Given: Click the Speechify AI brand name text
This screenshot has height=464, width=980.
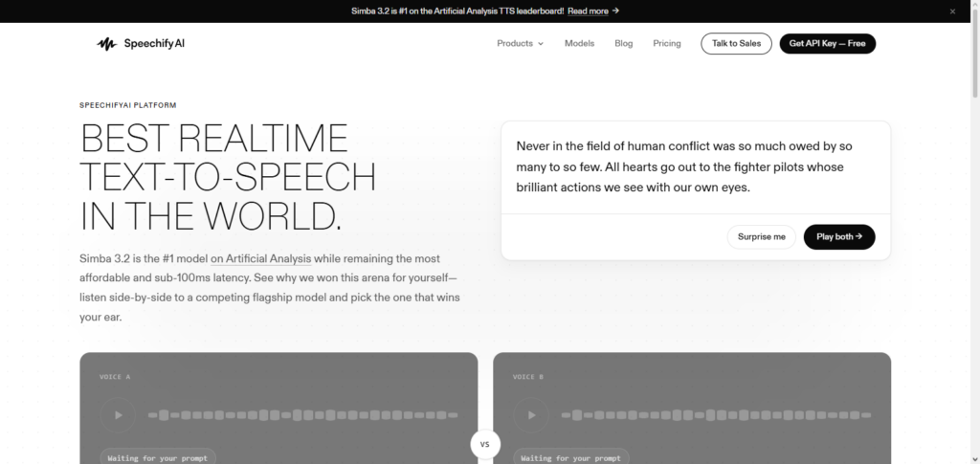Looking at the screenshot, I should pos(154,44).
